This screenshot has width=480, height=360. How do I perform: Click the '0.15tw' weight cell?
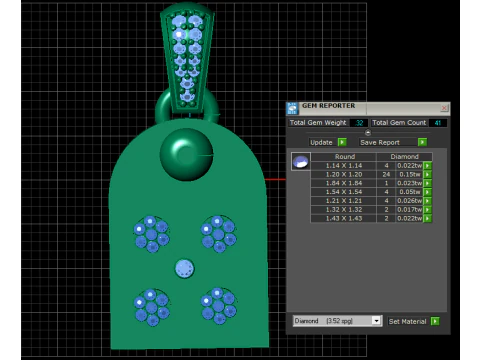click(x=409, y=174)
